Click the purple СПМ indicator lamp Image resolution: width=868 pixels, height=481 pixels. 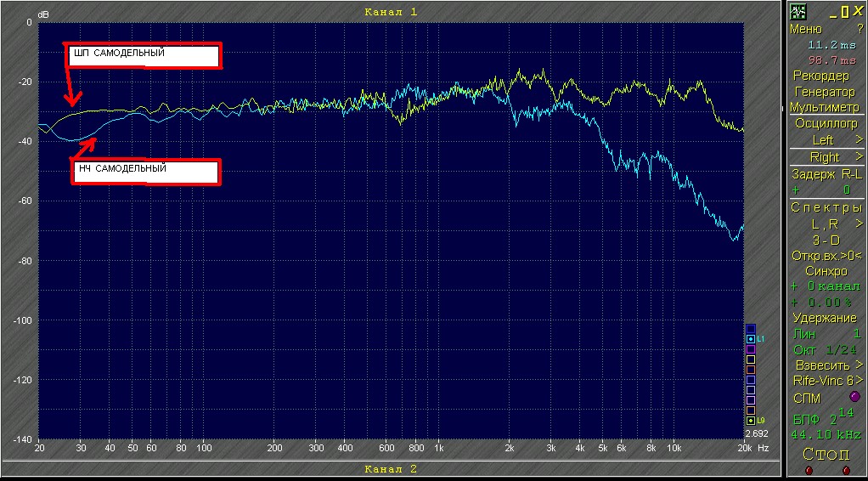click(854, 396)
